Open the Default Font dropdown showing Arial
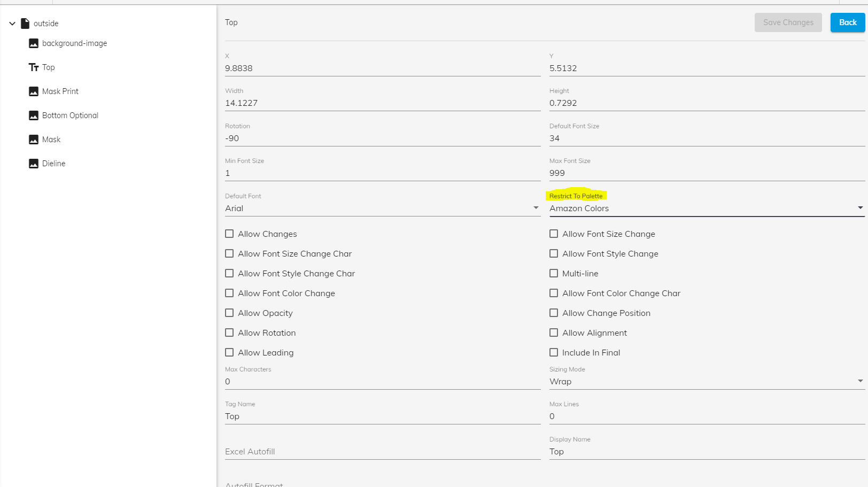This screenshot has height=487, width=868. click(383, 208)
